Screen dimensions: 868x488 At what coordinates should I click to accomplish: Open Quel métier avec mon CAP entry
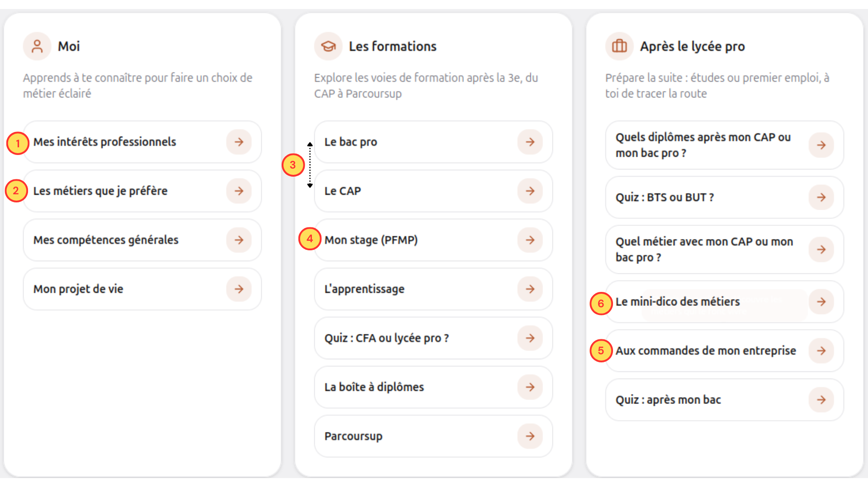click(x=725, y=249)
